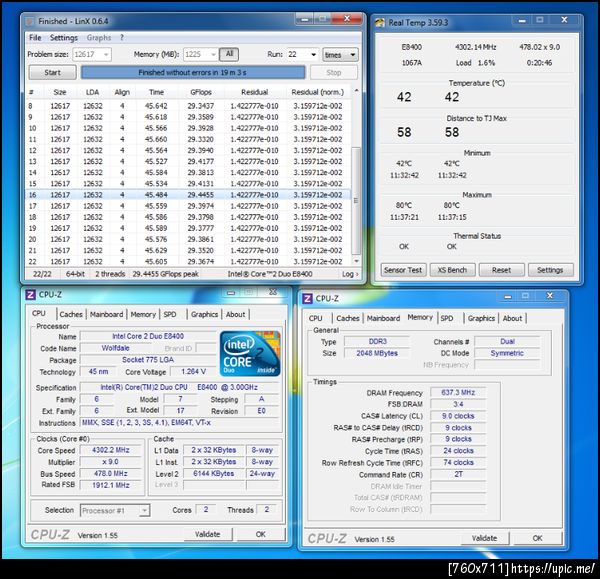Click the CAS# Latency 9.0 clocks value

pyautogui.click(x=458, y=416)
